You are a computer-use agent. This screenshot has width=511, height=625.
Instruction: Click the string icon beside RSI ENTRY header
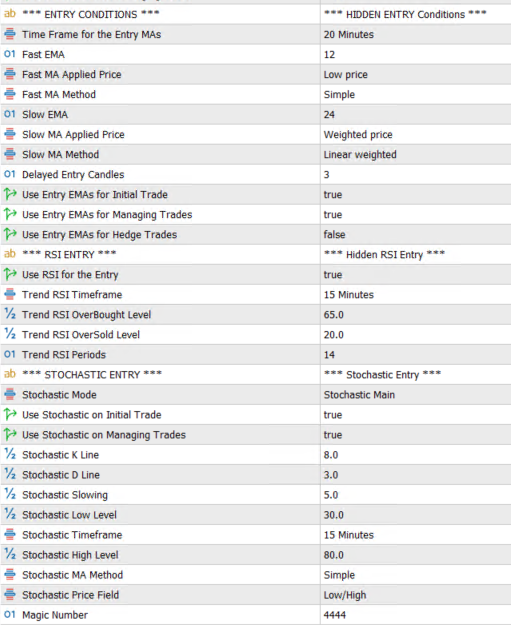point(10,254)
